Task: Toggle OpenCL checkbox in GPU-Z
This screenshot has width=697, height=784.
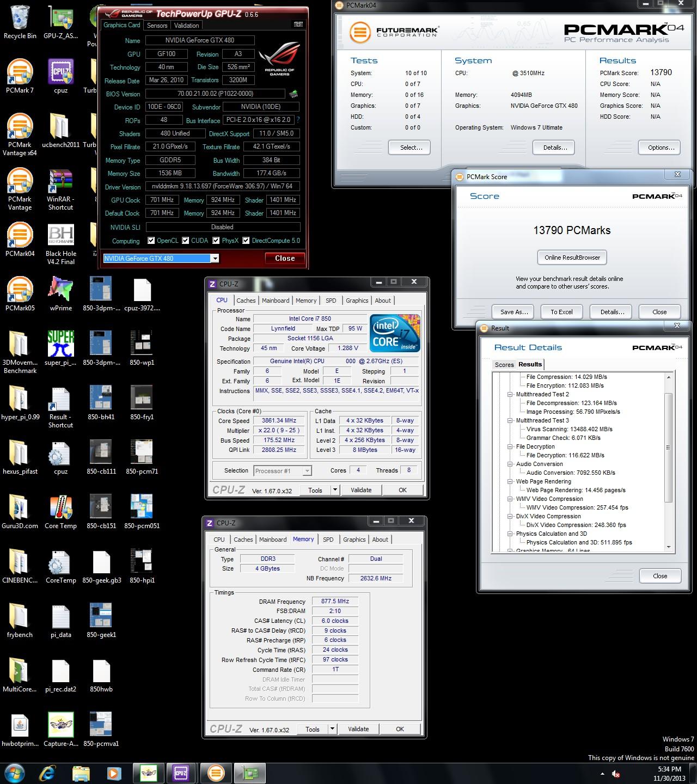Action: click(151, 241)
